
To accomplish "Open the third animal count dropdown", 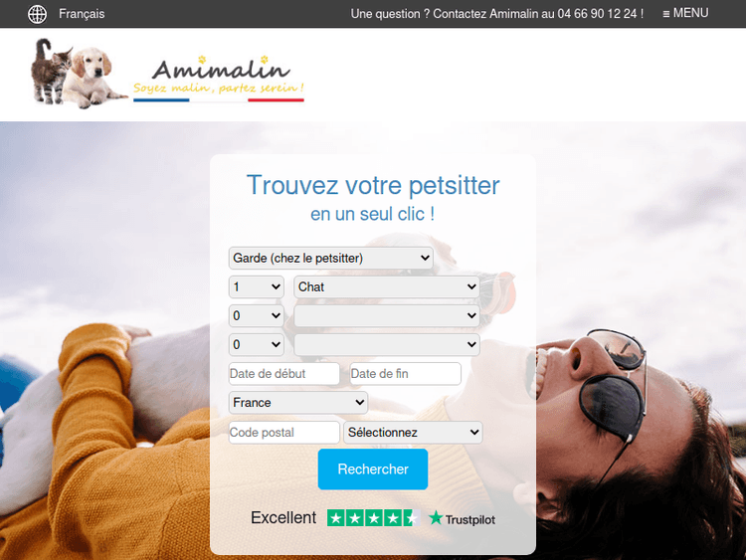I will 257,344.
